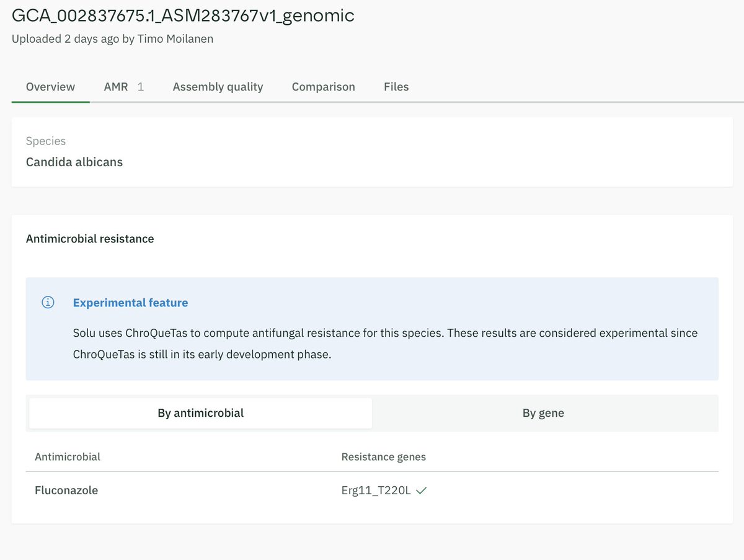Click the Experimental feature notice banner

pos(372,329)
